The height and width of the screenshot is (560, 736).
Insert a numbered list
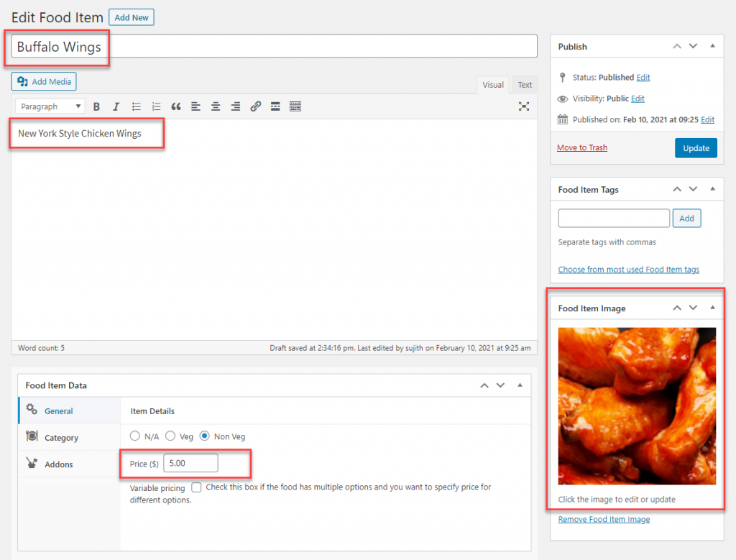pyautogui.click(x=156, y=106)
